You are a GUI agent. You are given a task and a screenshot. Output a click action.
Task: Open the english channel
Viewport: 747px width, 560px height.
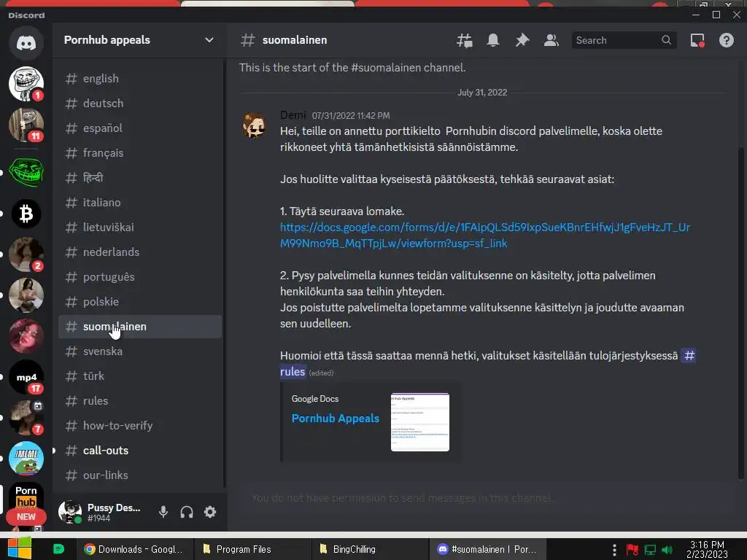140,79
